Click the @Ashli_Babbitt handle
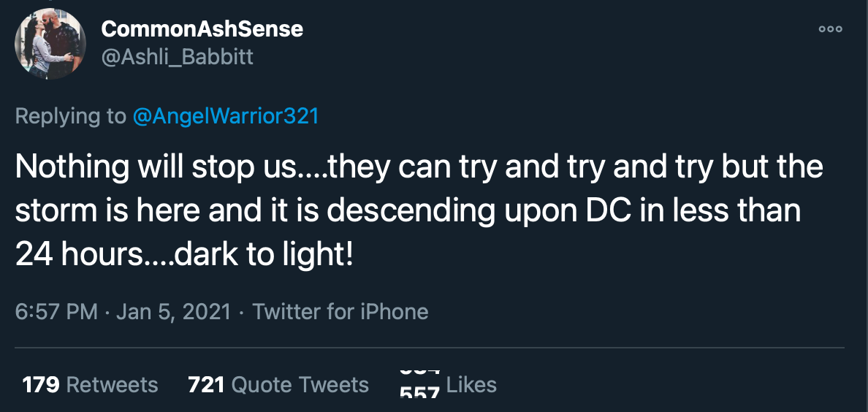 coord(177,56)
